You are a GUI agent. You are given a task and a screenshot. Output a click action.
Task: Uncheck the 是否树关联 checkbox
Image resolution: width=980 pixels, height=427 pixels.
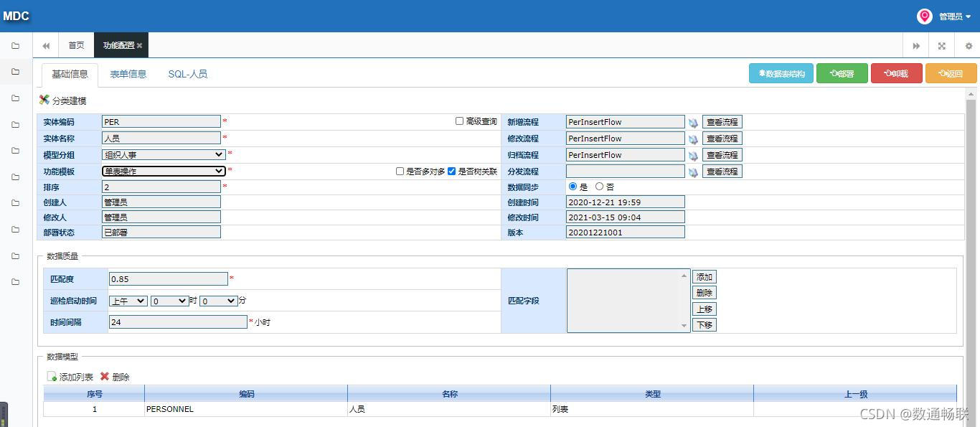(451, 172)
